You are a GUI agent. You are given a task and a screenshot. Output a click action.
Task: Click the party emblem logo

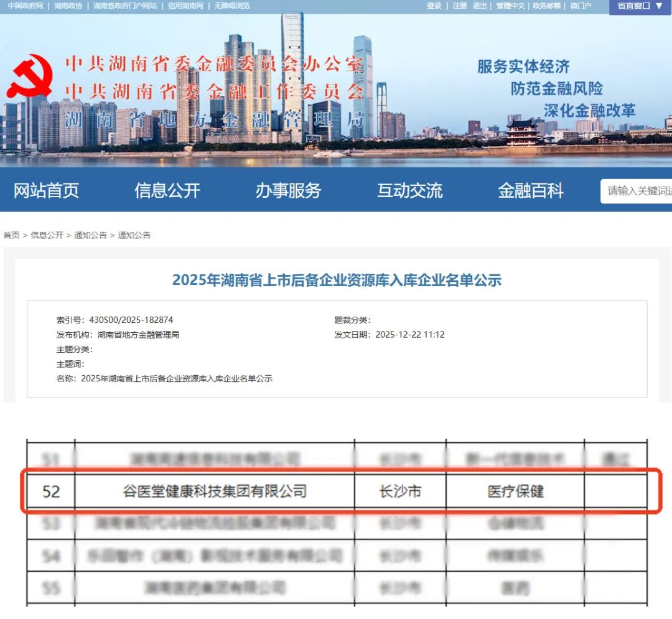point(30,77)
